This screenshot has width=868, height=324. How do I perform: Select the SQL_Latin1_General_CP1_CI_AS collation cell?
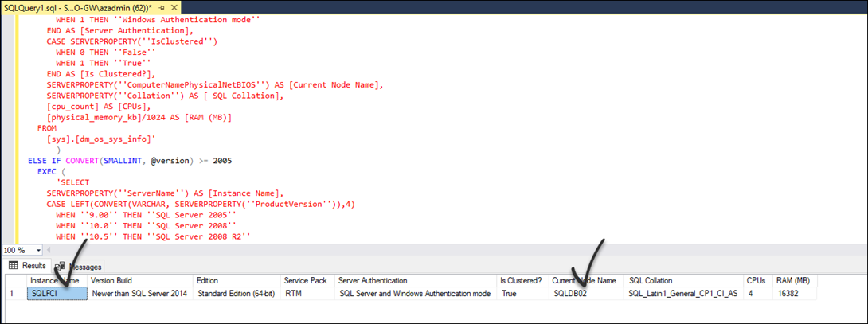pyautogui.click(x=685, y=294)
